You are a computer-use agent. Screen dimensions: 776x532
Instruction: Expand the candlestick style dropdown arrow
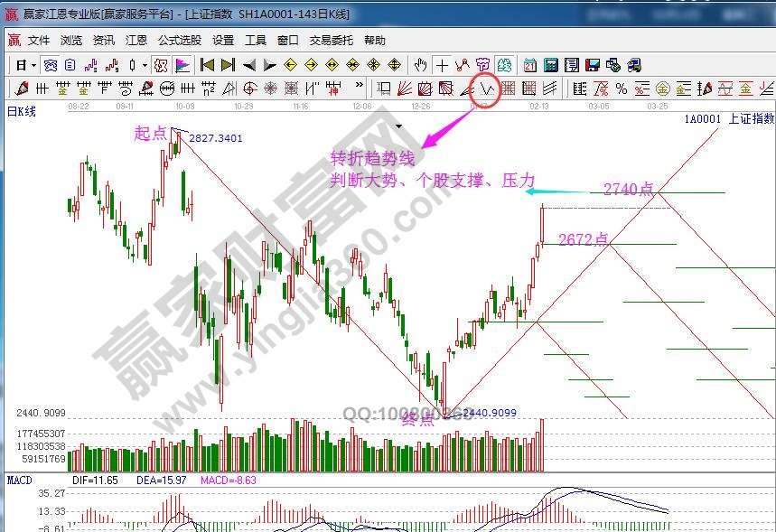click(145, 65)
